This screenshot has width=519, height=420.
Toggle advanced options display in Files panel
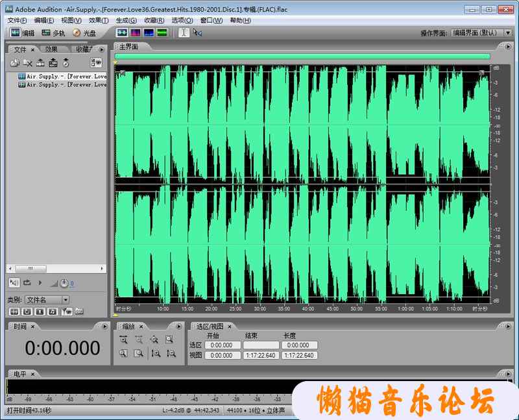pos(96,62)
